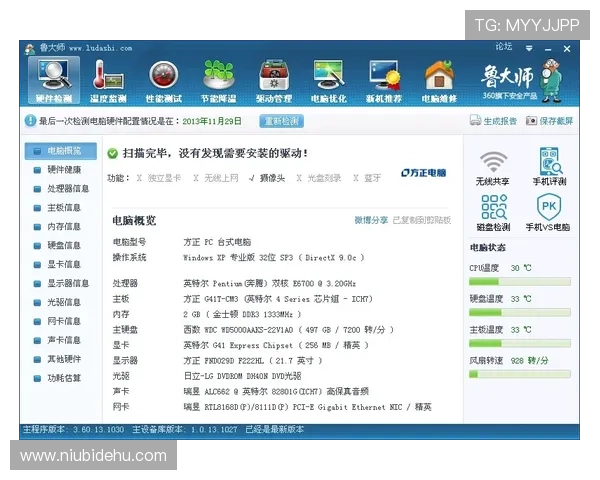Click the 已复制到剪贴板 link

[422, 220]
